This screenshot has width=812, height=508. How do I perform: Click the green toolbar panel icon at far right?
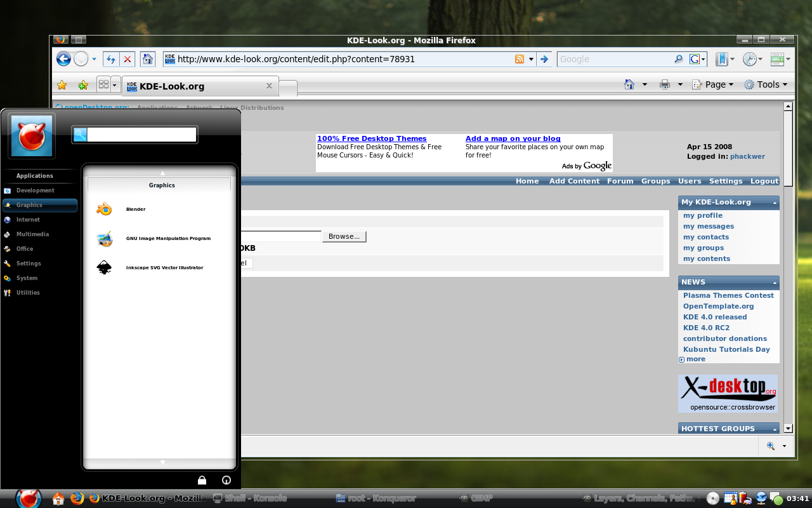tap(778, 59)
